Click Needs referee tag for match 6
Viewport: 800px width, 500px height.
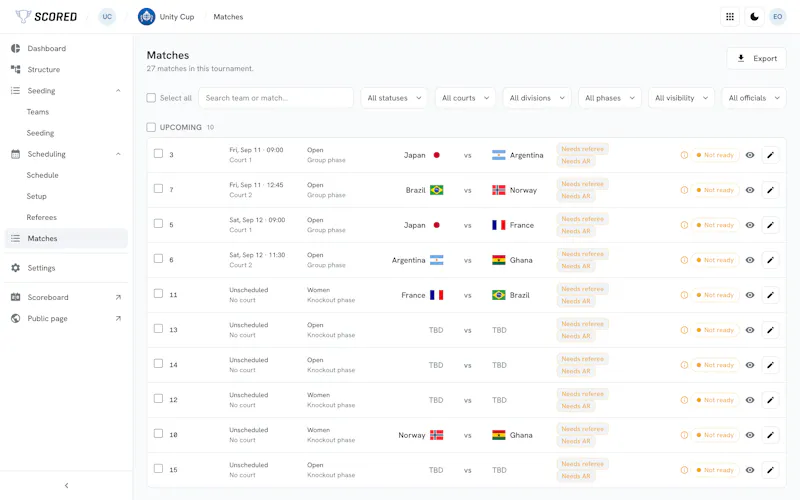pos(583,254)
